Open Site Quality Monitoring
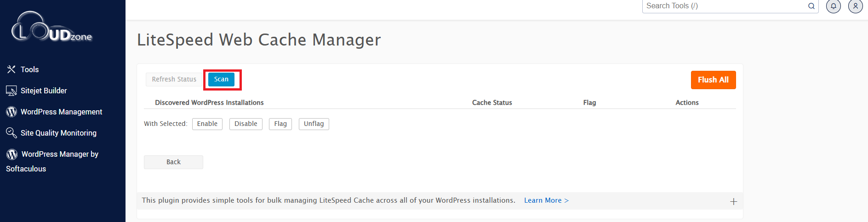This screenshot has width=868, height=222. click(58, 133)
